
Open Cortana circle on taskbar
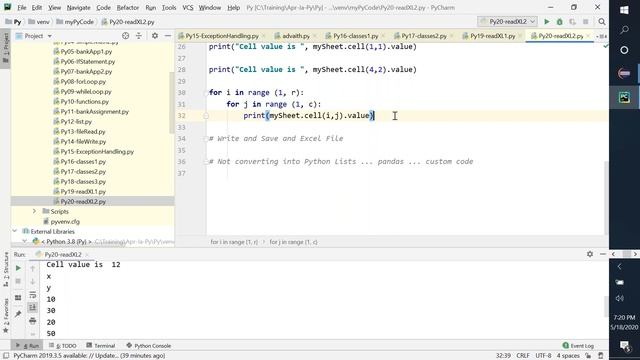click(x=624, y=50)
